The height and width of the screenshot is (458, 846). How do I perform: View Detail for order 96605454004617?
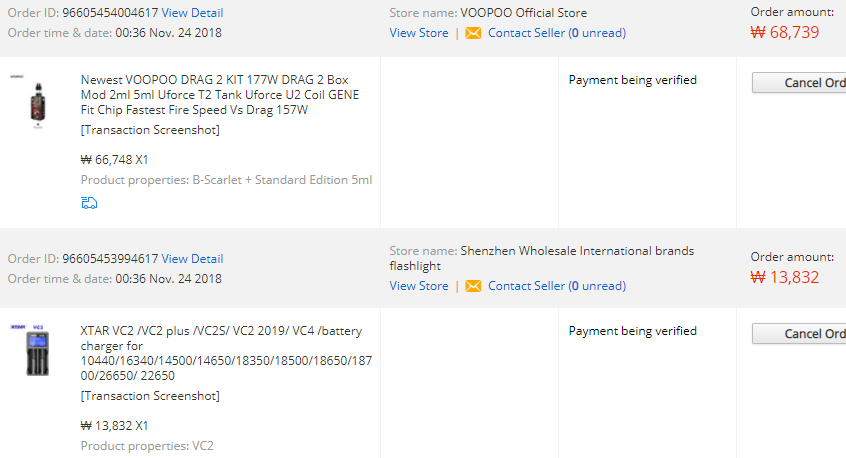click(x=192, y=13)
